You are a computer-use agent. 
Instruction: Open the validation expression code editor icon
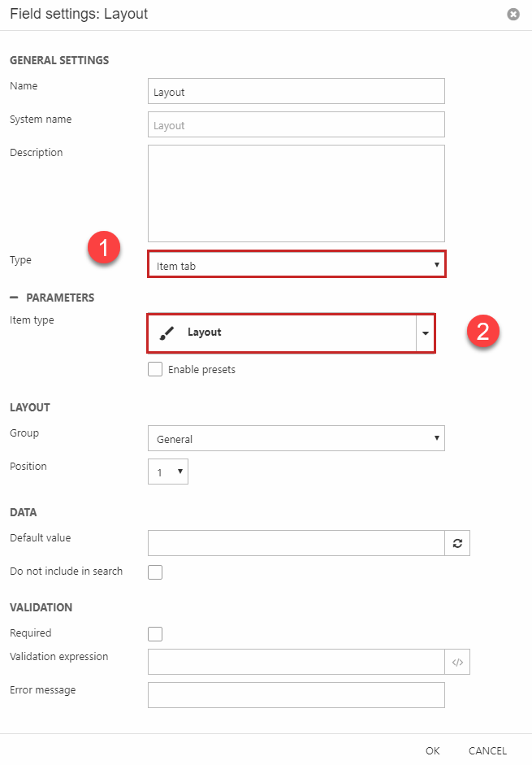click(457, 662)
